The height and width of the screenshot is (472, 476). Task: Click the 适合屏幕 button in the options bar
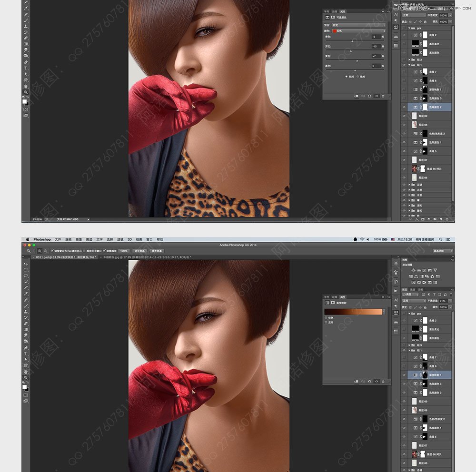coord(141,251)
